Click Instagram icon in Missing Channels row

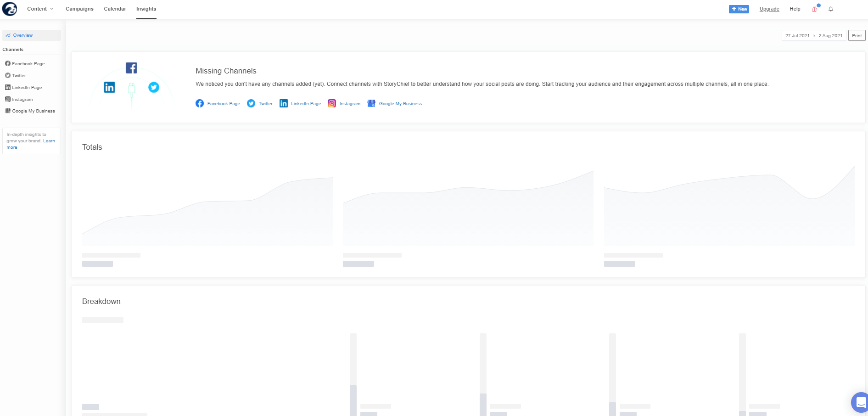tap(332, 104)
